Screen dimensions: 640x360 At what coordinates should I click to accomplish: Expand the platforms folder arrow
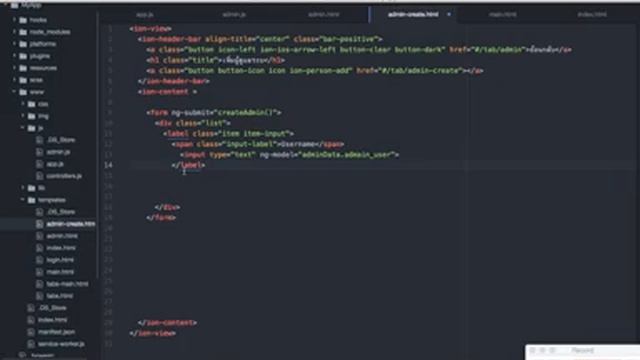click(14, 44)
